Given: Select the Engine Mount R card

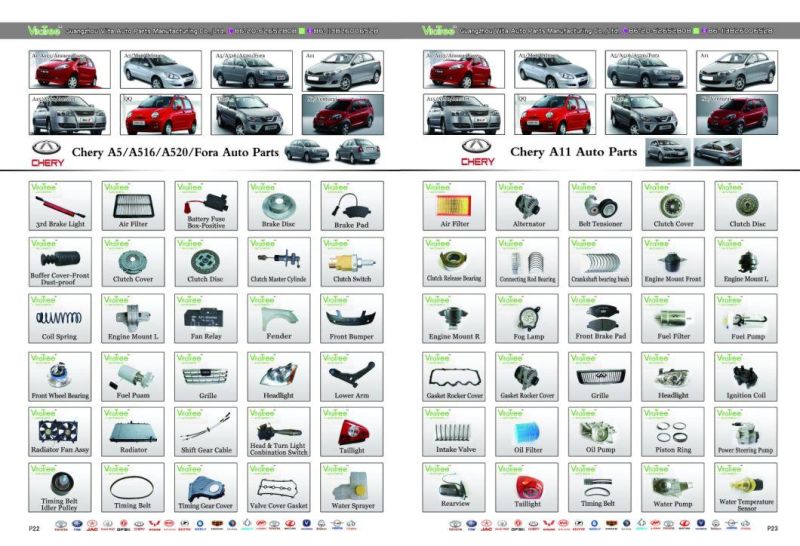Looking at the screenshot, I should pos(454,318).
